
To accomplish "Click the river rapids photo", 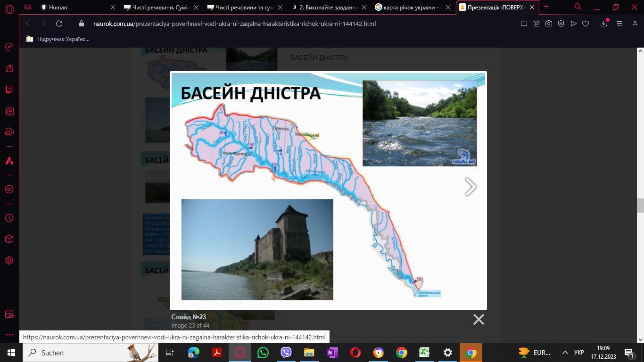I will [420, 123].
